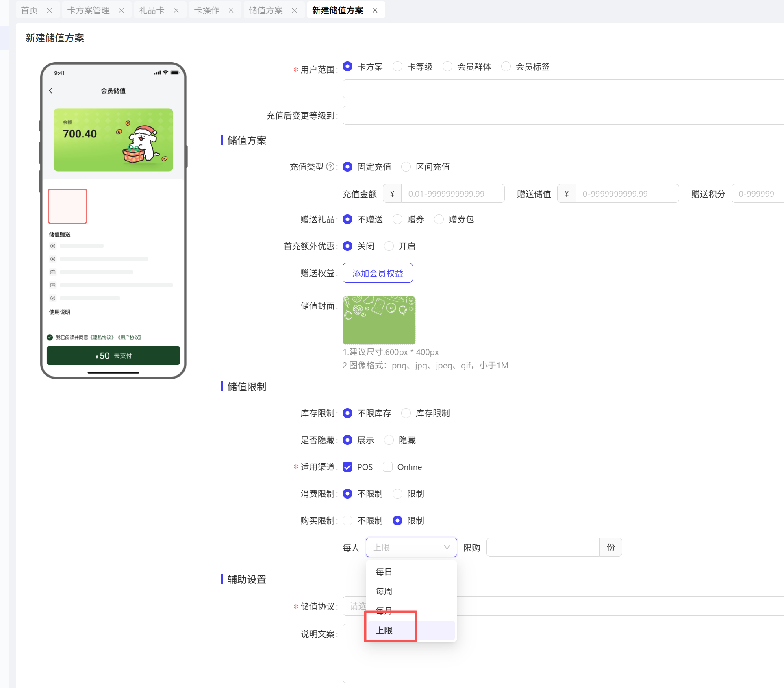
Task: Switch to the 礼品卡 tab
Action: pos(152,11)
